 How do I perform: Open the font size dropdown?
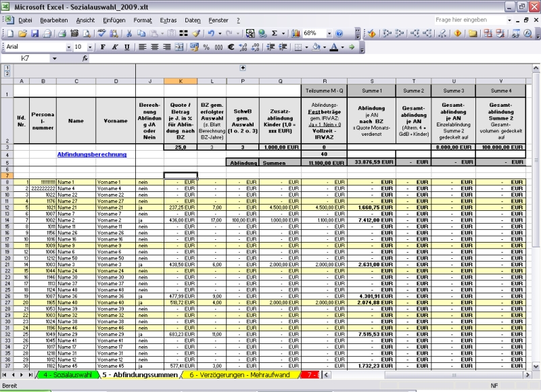(x=90, y=47)
